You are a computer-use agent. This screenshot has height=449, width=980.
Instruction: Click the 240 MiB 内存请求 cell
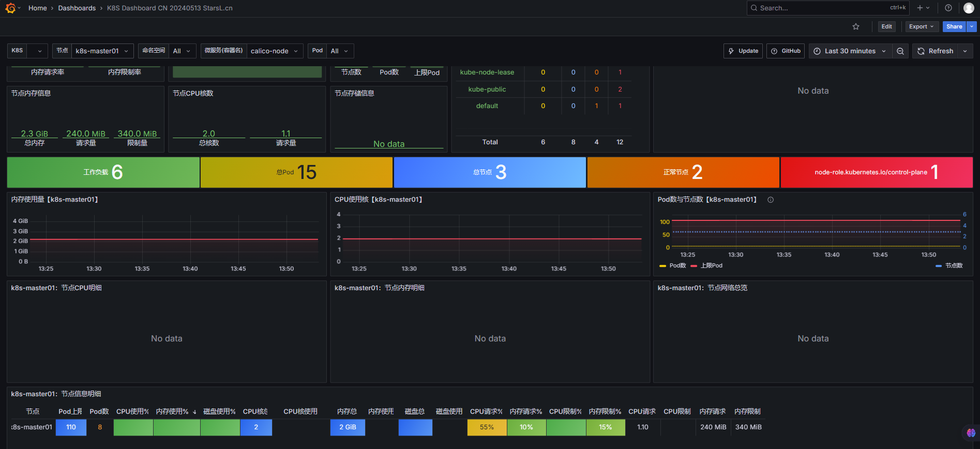click(x=713, y=427)
